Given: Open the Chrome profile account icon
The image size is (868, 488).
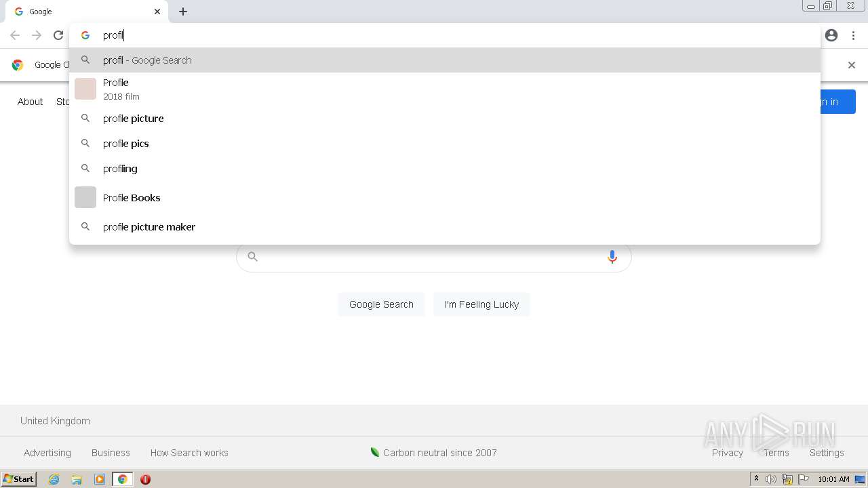Looking at the screenshot, I should tap(831, 35).
